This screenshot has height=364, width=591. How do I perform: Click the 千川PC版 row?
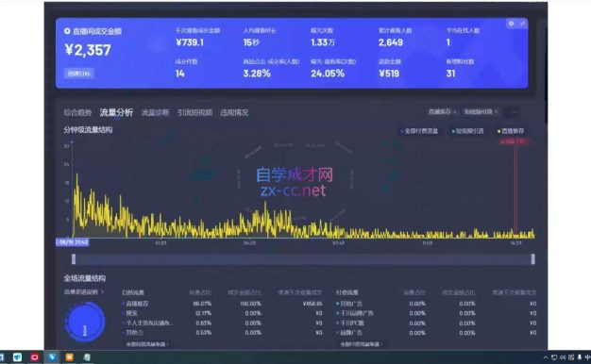tap(436, 323)
